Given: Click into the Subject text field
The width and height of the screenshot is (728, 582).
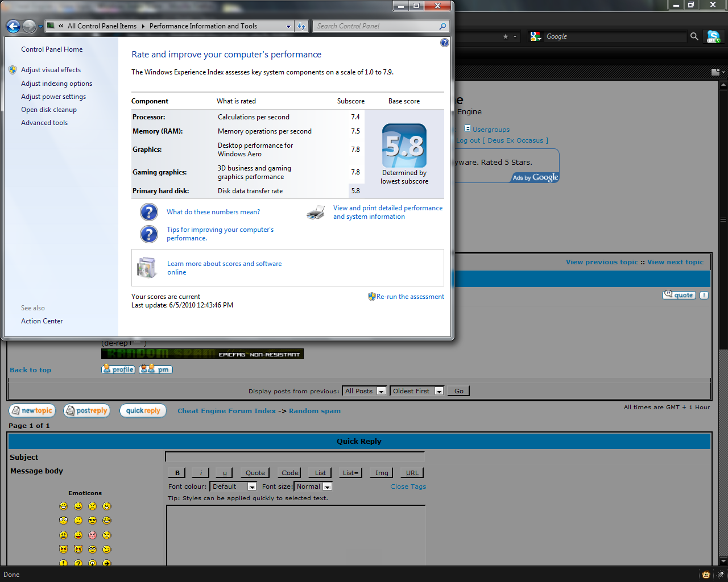Looking at the screenshot, I should click(295, 457).
